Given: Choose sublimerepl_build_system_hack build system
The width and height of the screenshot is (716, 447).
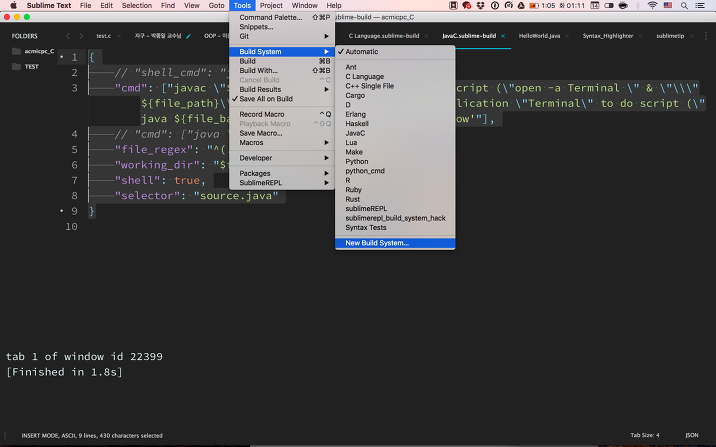Looking at the screenshot, I should click(x=395, y=218).
